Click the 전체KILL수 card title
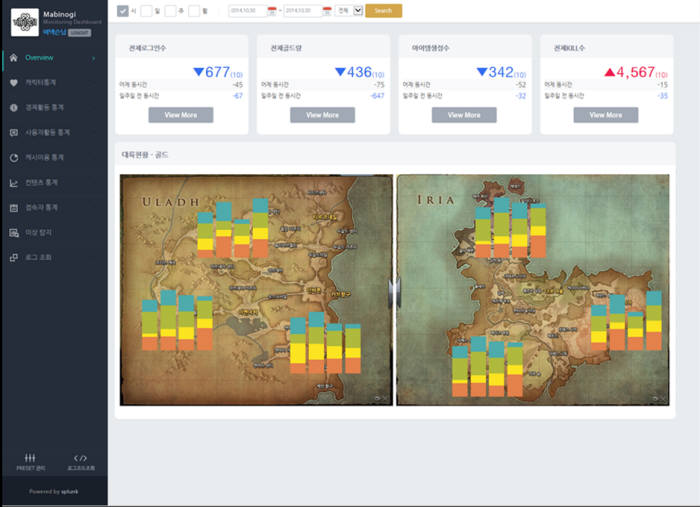The image size is (700, 507). coord(569,48)
